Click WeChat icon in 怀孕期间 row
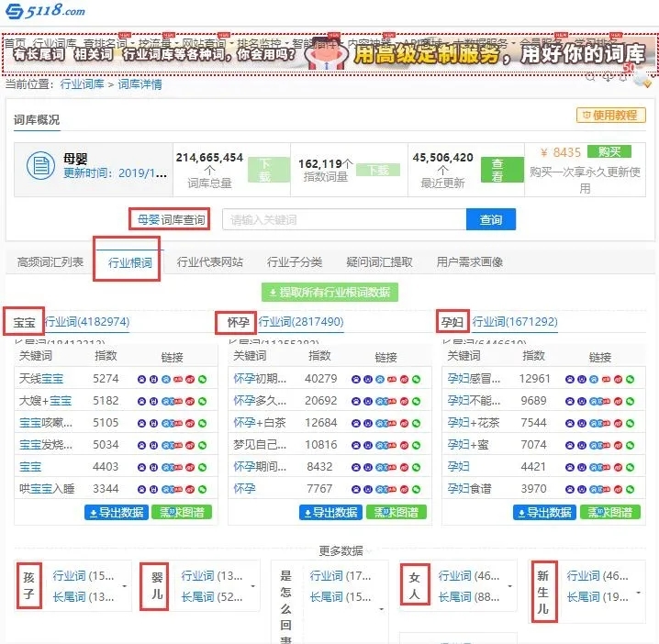Viewport: 659px width, 644px height. (416, 467)
